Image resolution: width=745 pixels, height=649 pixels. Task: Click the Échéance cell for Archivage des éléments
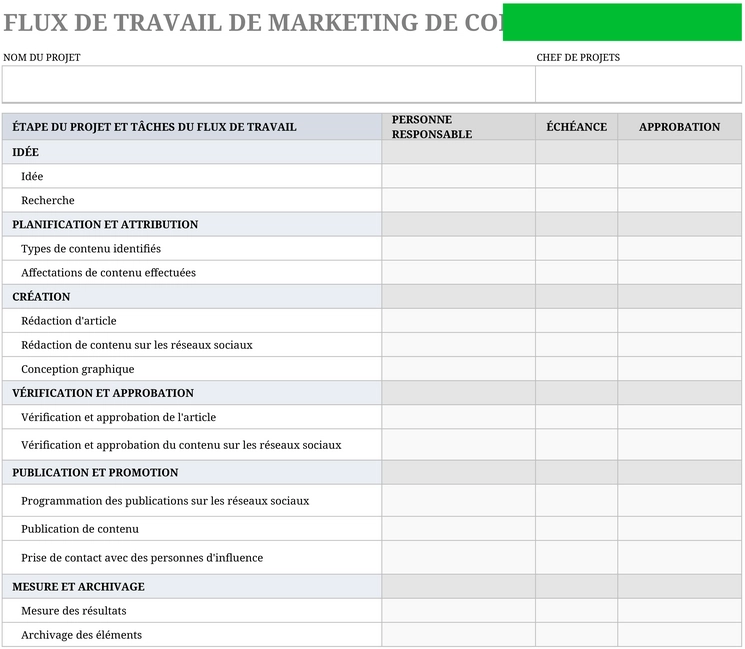point(576,635)
